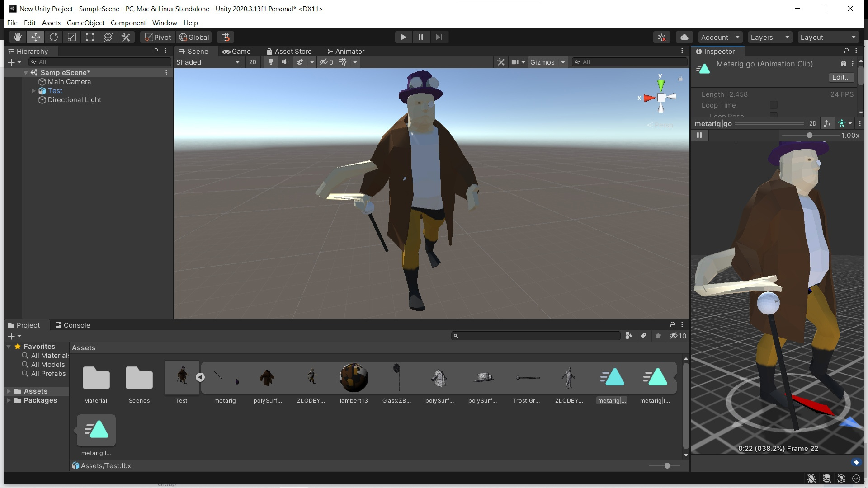This screenshot has width=868, height=488.
Task: Search by type icon in Project
Action: click(628, 336)
